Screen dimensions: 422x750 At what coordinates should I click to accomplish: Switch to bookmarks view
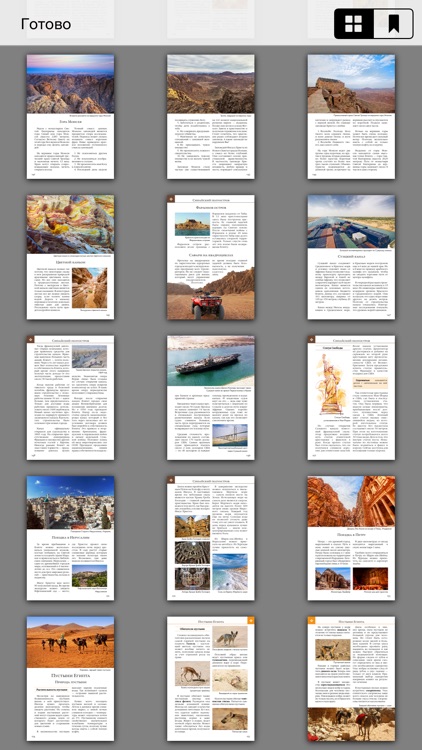393,23
